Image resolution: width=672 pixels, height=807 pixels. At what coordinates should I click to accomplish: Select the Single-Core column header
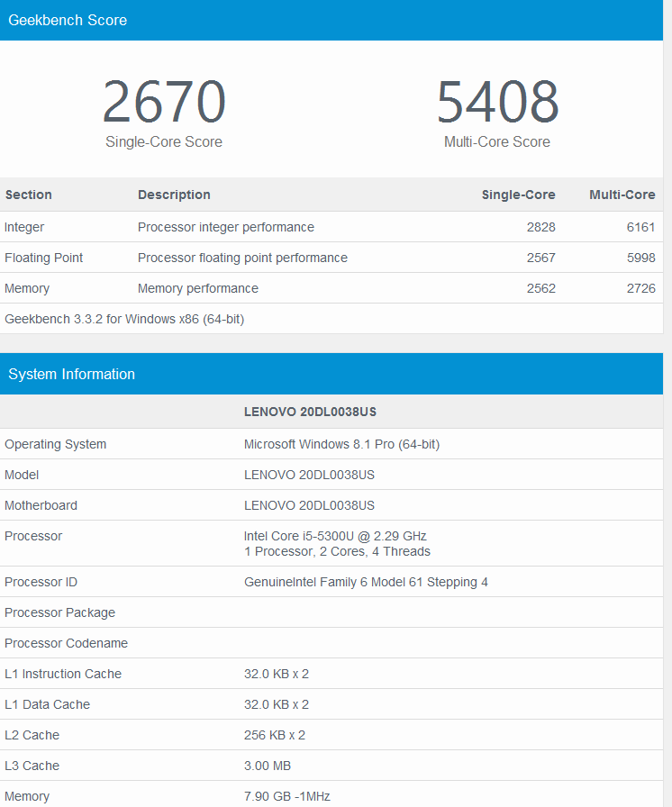pos(518,195)
